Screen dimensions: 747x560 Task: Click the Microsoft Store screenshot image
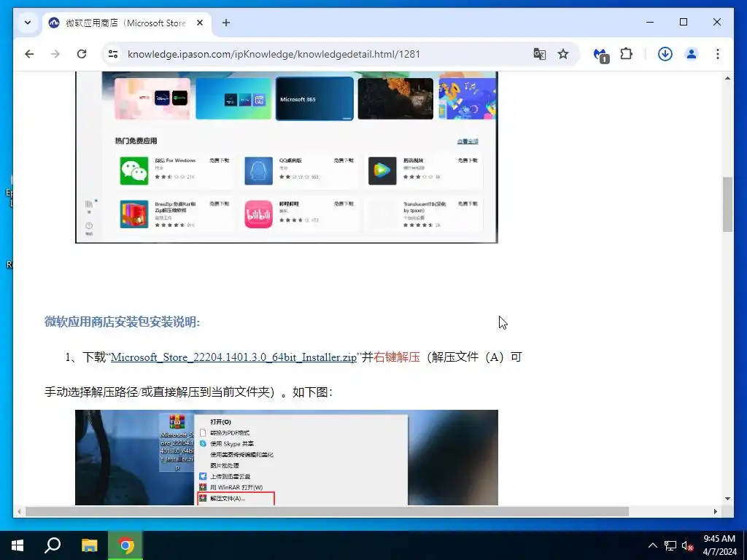[x=286, y=157]
